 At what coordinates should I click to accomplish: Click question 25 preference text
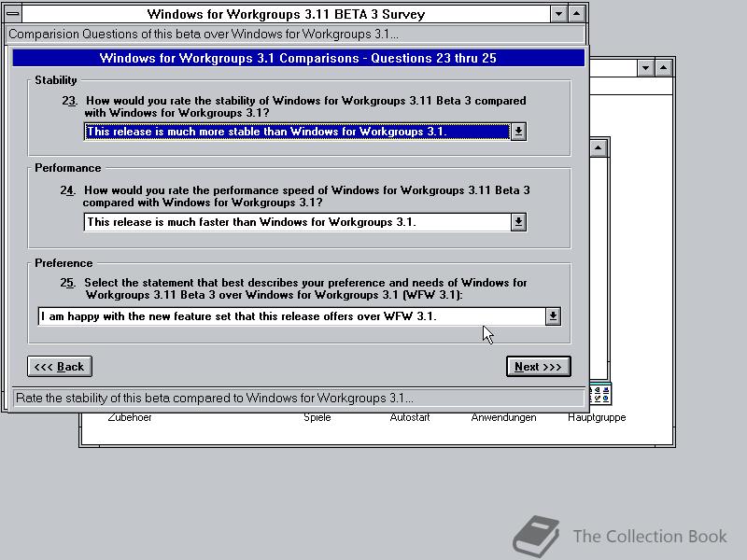pos(305,288)
